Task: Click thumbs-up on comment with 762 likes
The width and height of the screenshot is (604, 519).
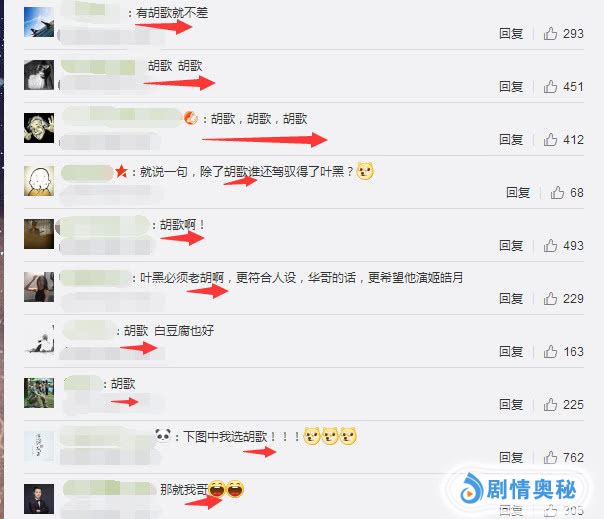Action: [550, 457]
